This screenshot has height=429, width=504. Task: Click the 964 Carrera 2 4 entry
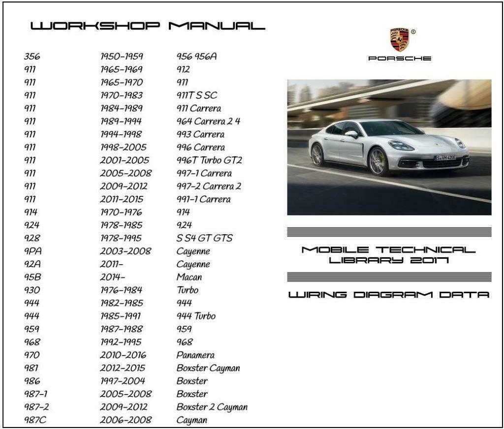(x=208, y=121)
